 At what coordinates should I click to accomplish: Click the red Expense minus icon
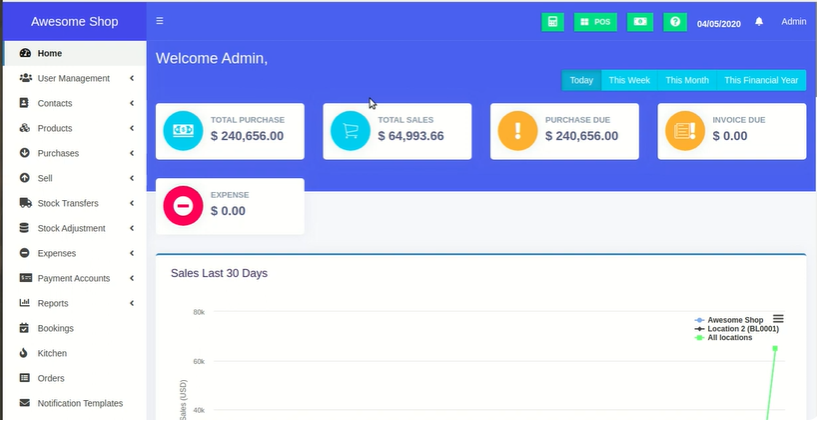[x=183, y=206]
